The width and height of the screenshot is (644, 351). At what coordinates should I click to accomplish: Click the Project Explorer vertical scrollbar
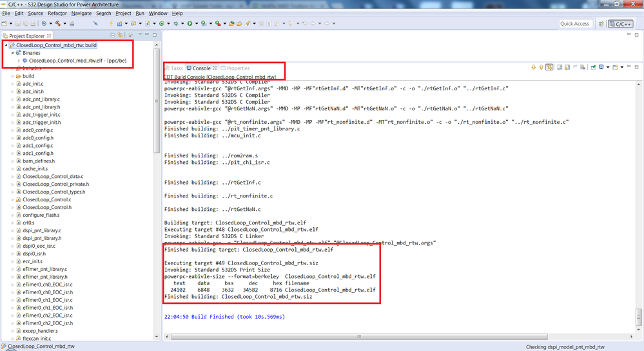(x=157, y=101)
